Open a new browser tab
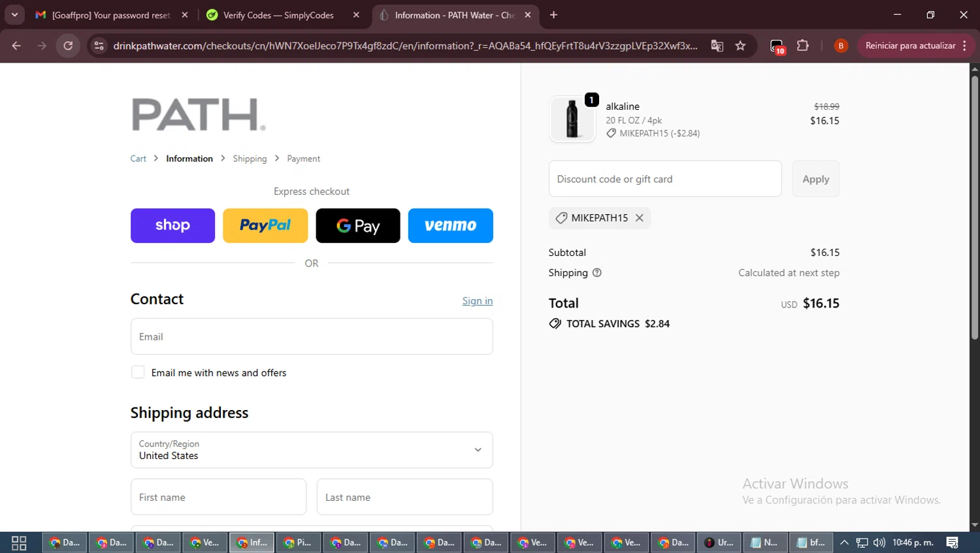980x553 pixels. click(554, 15)
